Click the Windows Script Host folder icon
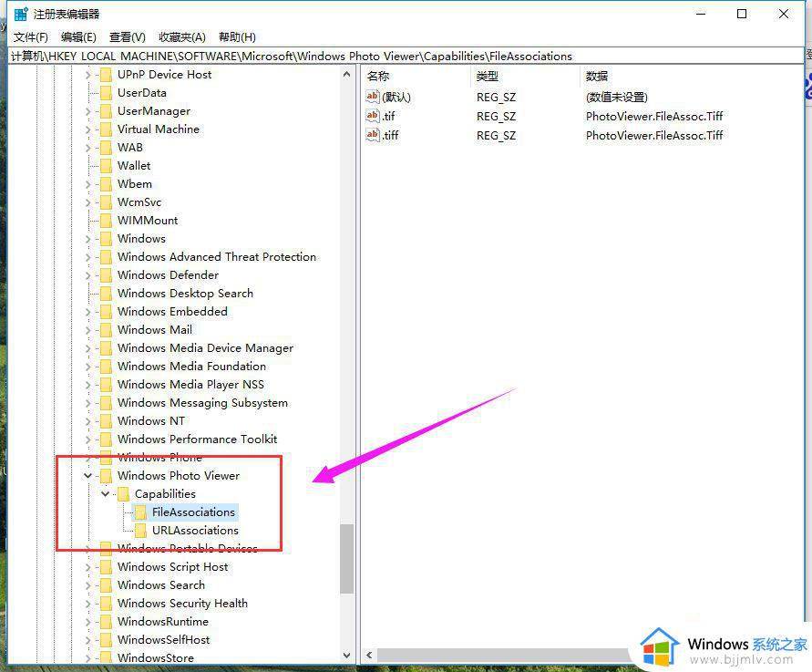 pyautogui.click(x=106, y=567)
